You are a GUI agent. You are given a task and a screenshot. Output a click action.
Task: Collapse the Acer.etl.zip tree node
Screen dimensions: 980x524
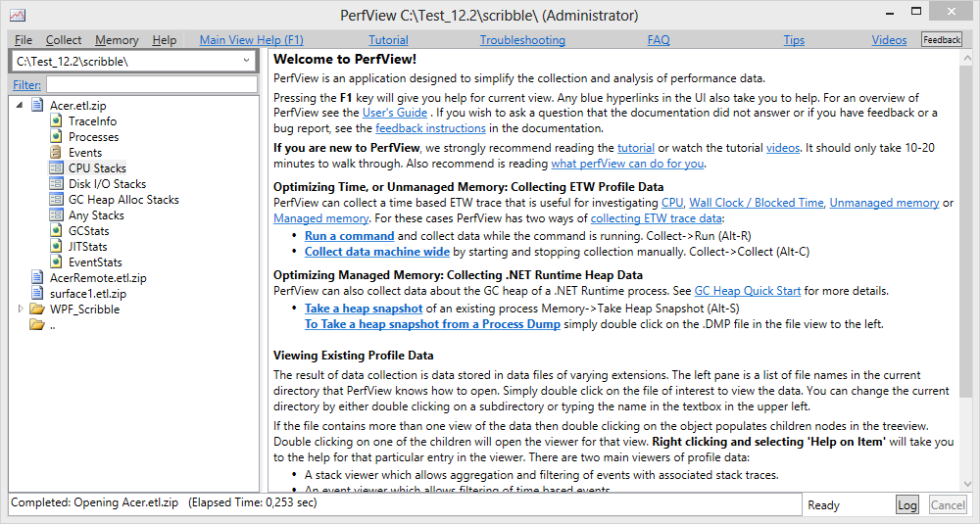pyautogui.click(x=20, y=105)
